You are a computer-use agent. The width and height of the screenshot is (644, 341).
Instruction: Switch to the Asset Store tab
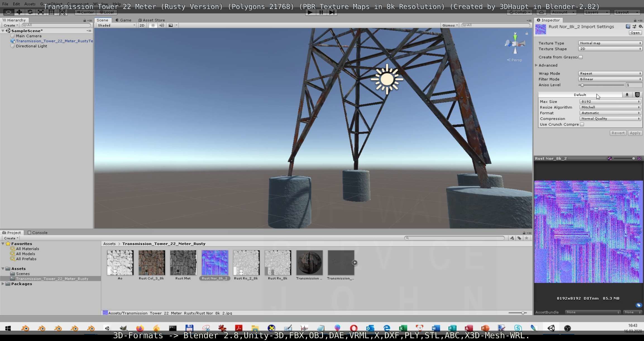click(152, 20)
